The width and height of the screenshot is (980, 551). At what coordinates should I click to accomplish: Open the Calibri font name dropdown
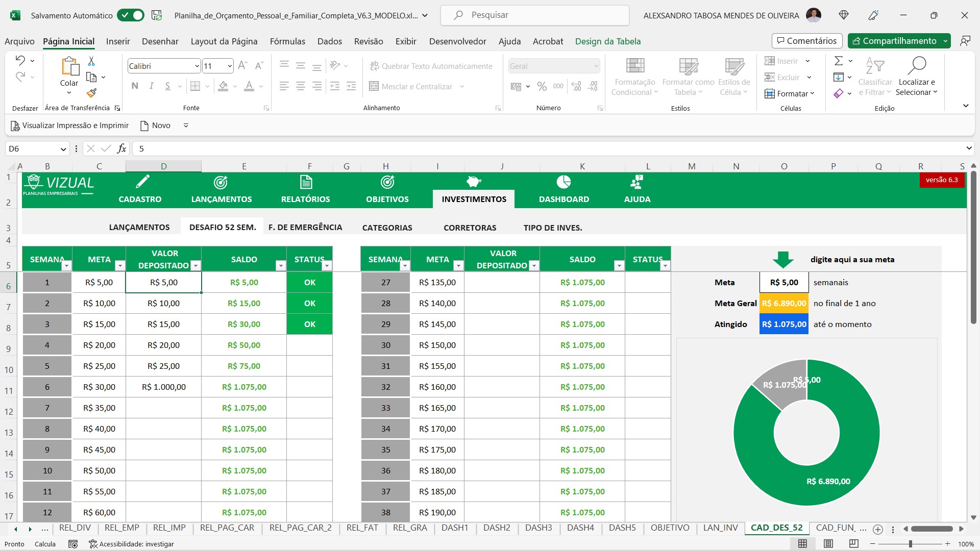(197, 66)
